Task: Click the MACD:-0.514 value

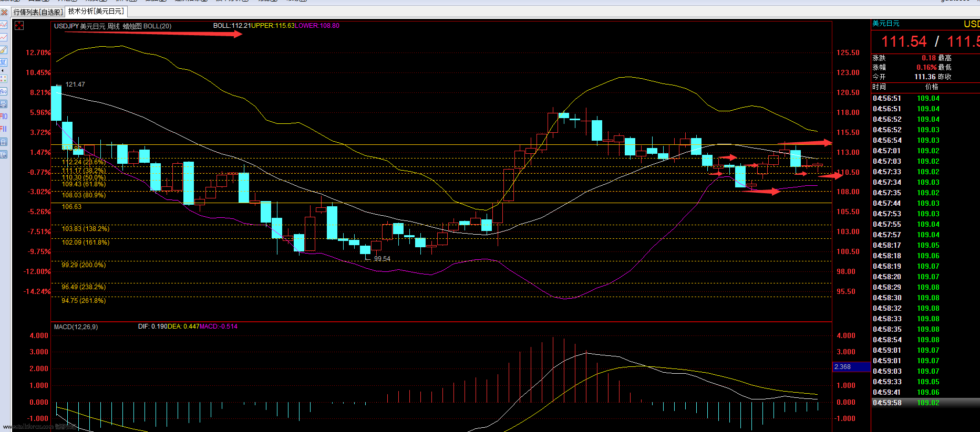Action: (x=219, y=326)
